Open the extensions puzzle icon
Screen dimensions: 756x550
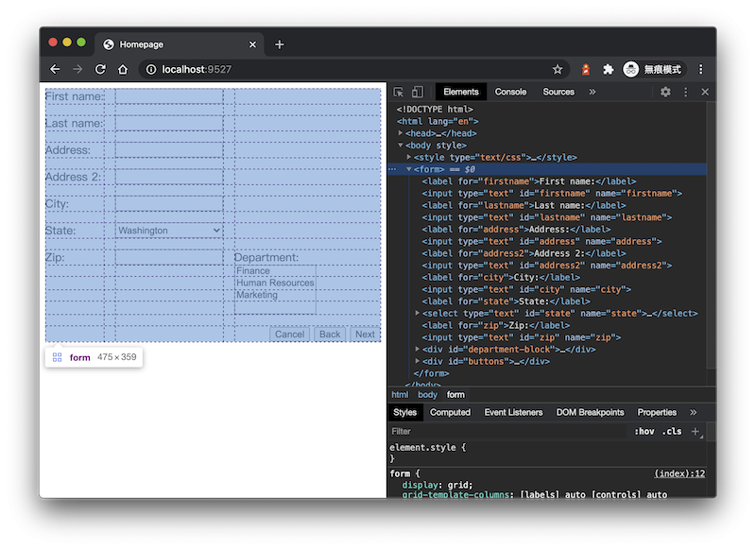tap(608, 69)
